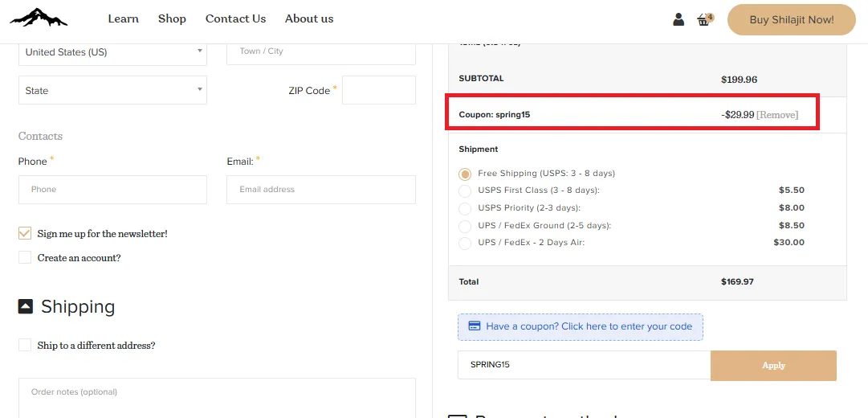Viewport: 868px width, 418px height.
Task: Click the credit card coupon icon
Action: click(474, 326)
